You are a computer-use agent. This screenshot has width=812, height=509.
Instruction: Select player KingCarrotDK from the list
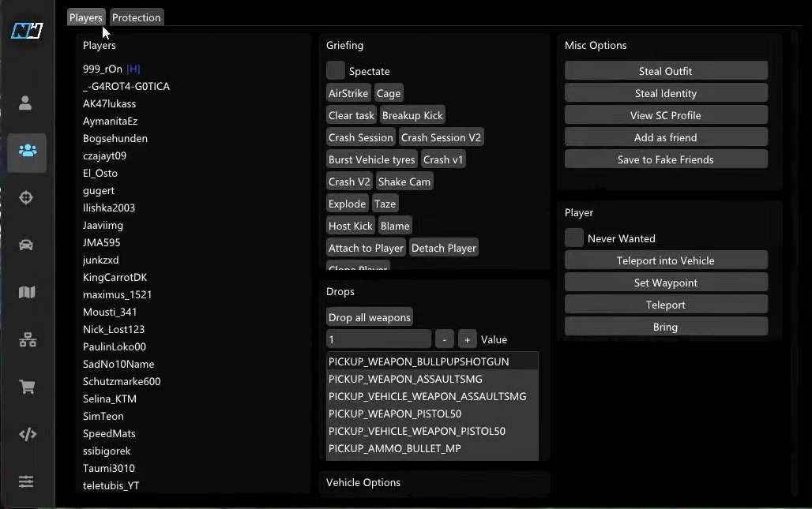coord(115,278)
